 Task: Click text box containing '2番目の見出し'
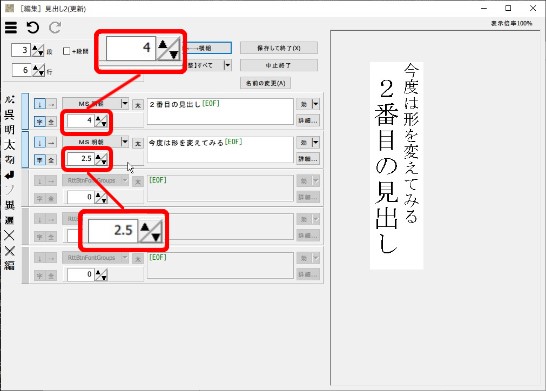[x=220, y=111]
